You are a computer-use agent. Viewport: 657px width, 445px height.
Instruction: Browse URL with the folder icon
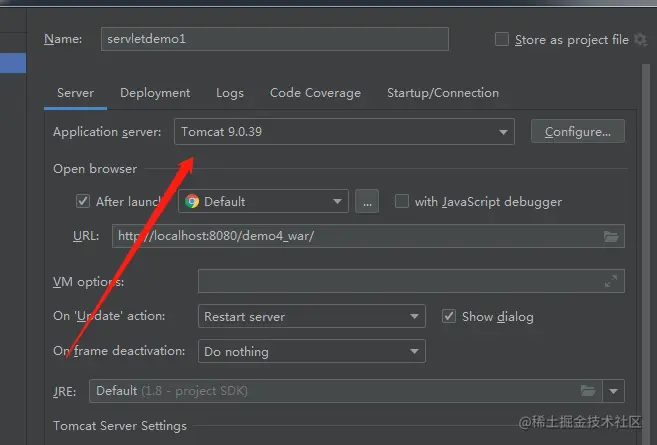click(x=611, y=236)
